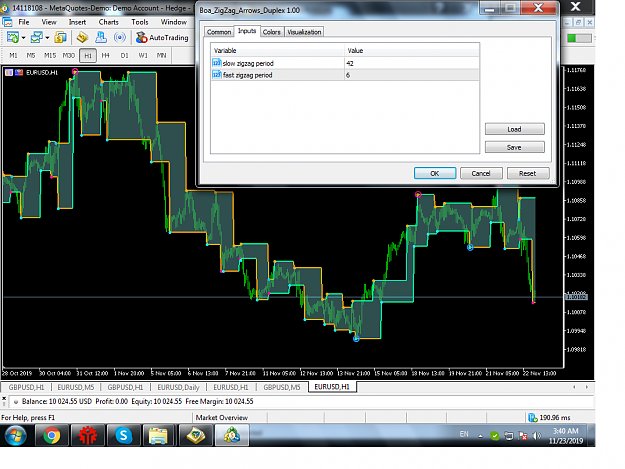Click the Save button
625x469 pixels.
click(x=514, y=147)
